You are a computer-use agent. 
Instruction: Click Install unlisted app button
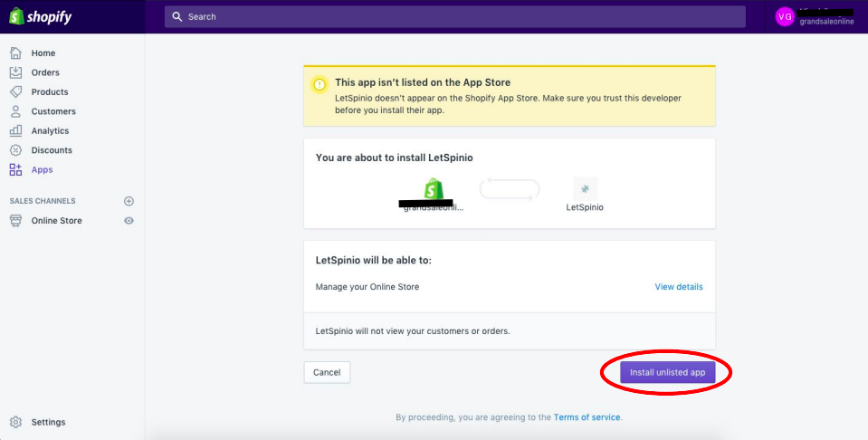(x=668, y=372)
